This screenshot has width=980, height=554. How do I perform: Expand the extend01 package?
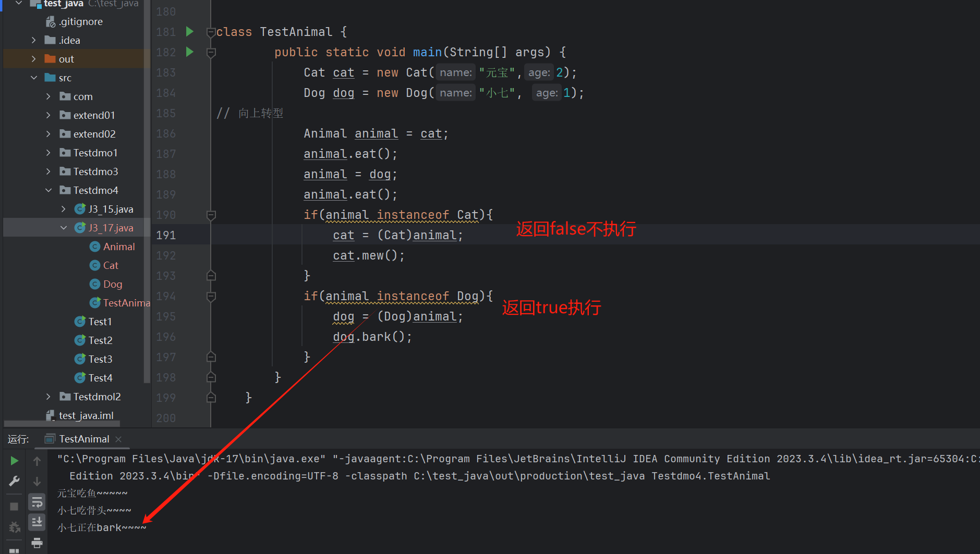[x=49, y=115]
